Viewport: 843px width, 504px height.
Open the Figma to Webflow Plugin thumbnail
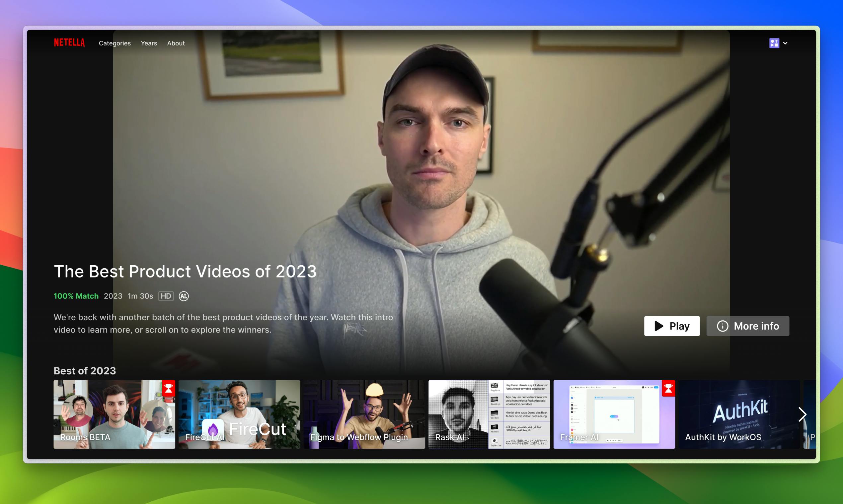[364, 414]
